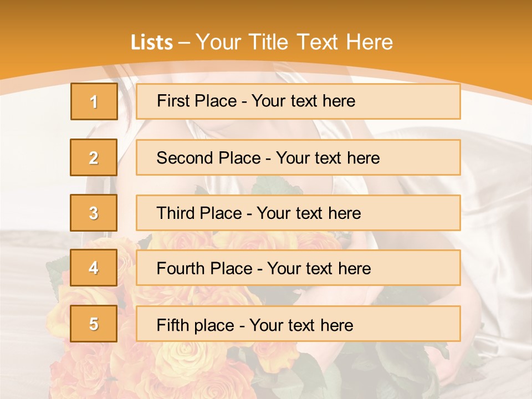This screenshot has height=399, width=532.
Task: Select the number 2 orange box
Action: (x=94, y=157)
